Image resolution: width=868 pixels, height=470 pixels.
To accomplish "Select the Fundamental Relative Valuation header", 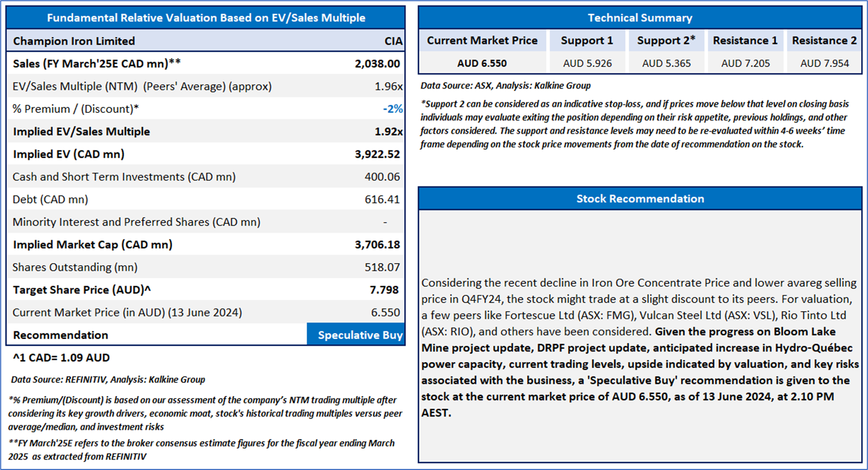I will (x=206, y=18).
